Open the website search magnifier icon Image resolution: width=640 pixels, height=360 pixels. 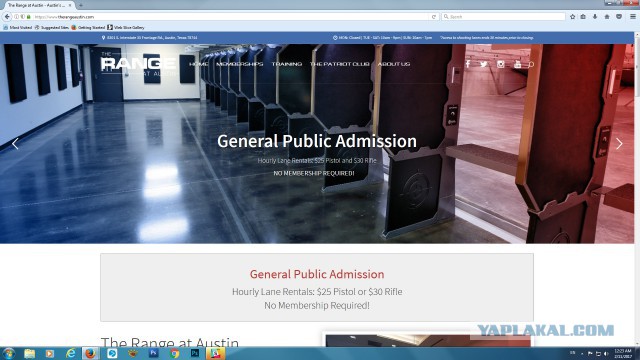pyautogui.click(x=531, y=64)
